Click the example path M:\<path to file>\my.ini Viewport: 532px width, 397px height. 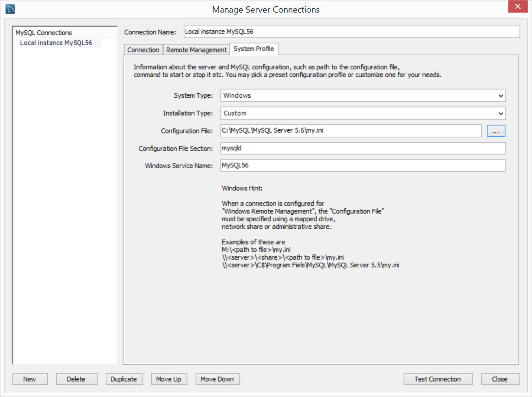pyautogui.click(x=256, y=250)
